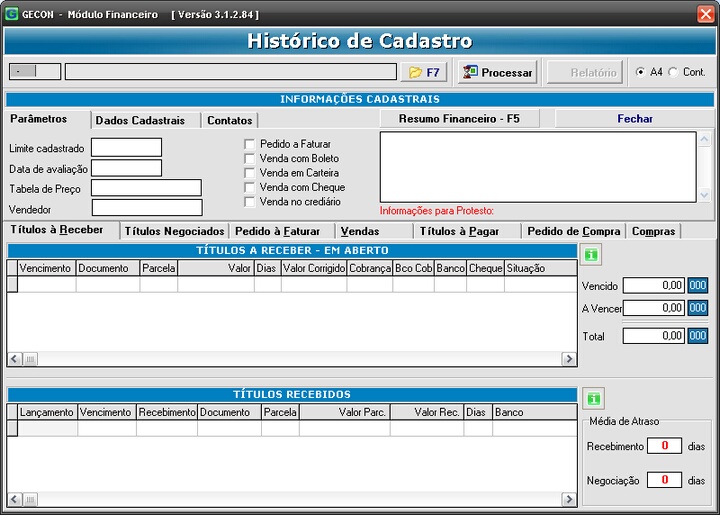Tick the Venda com Cheque checkbox
The width and height of the screenshot is (720, 515).
(249, 187)
